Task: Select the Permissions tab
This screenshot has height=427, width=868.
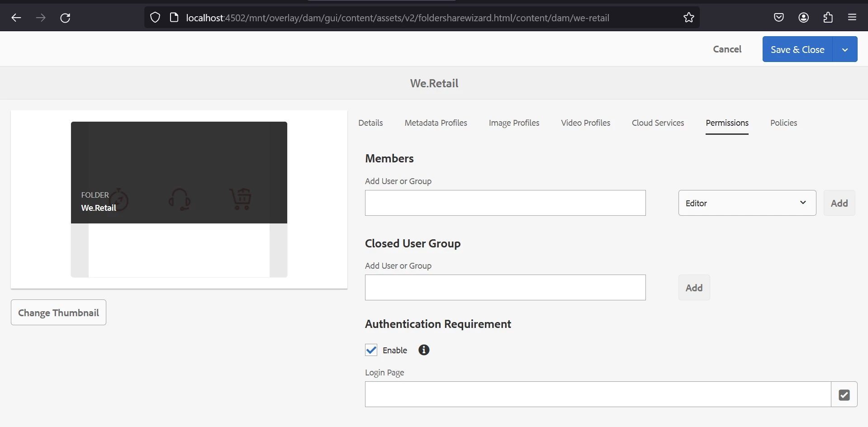Action: (727, 123)
